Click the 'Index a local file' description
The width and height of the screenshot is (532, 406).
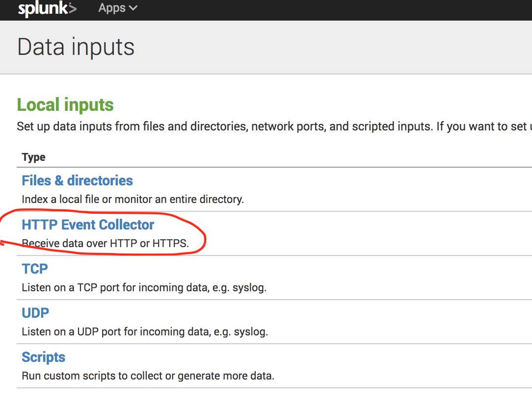point(133,200)
